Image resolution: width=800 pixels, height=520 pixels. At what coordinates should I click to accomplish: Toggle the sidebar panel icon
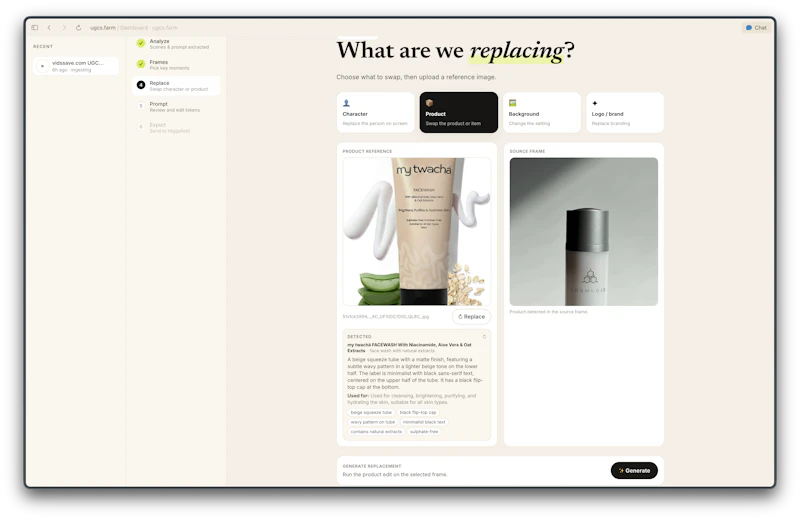pyautogui.click(x=35, y=28)
